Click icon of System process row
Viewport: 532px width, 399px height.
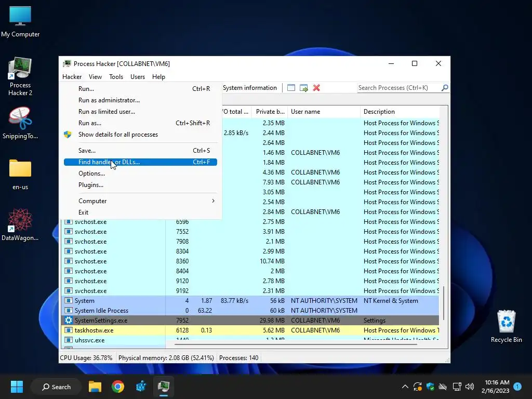(69, 301)
